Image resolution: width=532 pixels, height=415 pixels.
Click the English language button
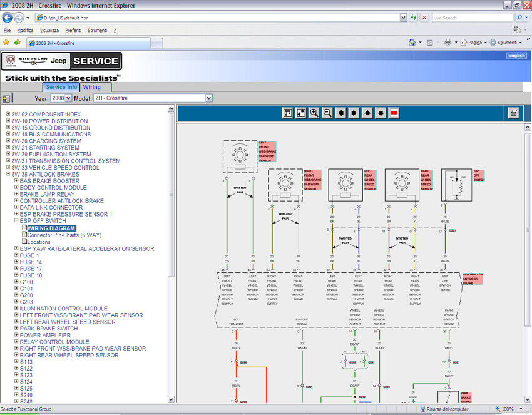[x=516, y=56]
